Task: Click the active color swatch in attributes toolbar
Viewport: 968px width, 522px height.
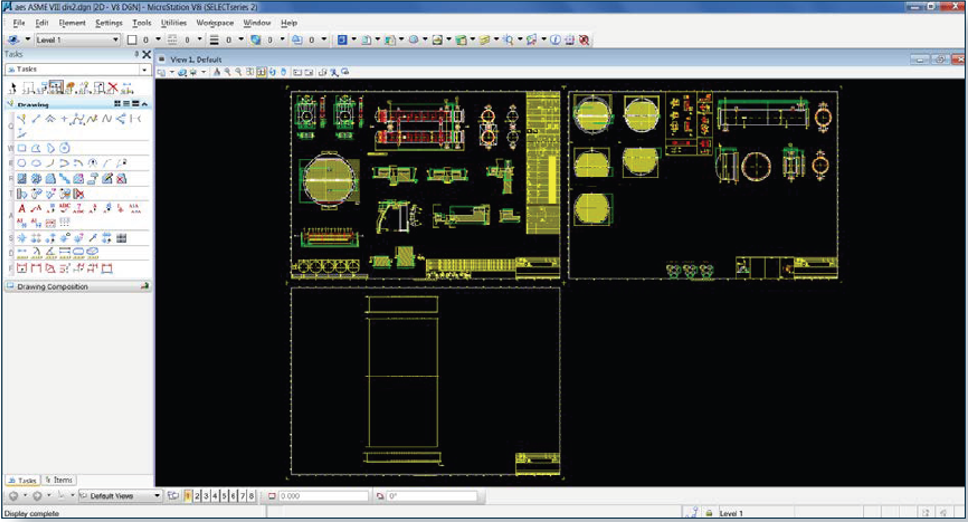Action: tap(132, 40)
